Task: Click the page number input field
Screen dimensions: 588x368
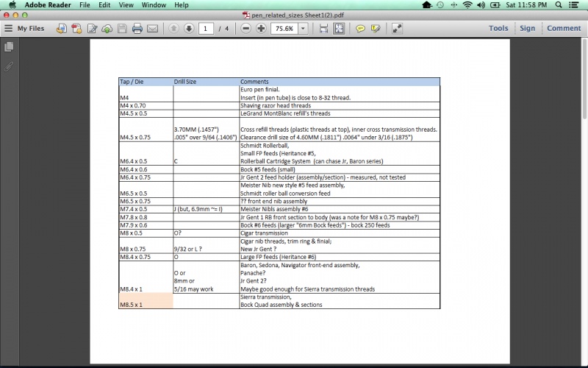Action: click(x=207, y=29)
